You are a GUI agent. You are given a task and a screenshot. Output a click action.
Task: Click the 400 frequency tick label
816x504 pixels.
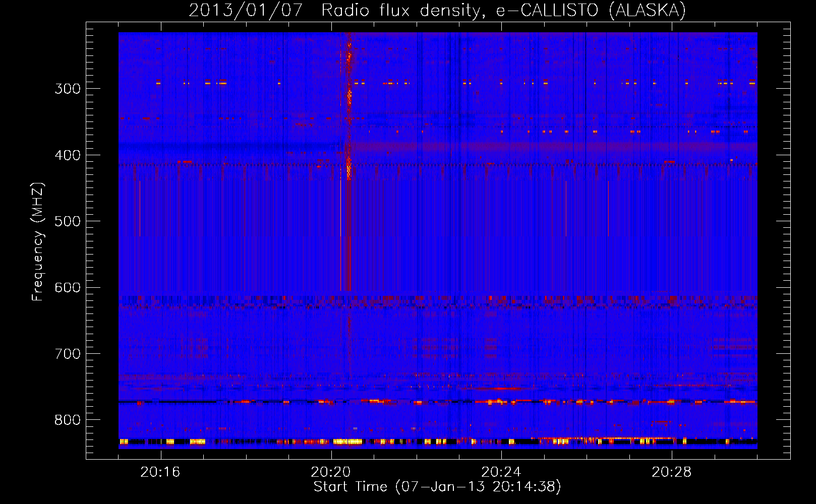68,155
